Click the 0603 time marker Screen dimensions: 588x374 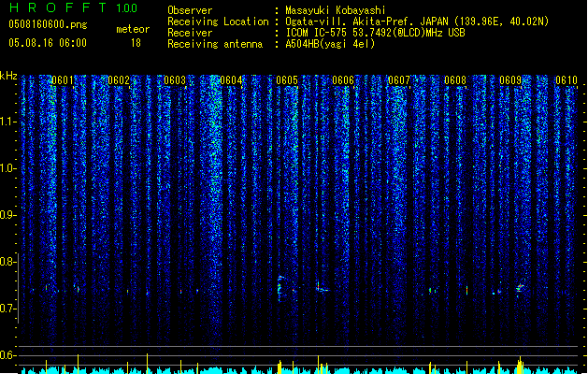[175, 80]
